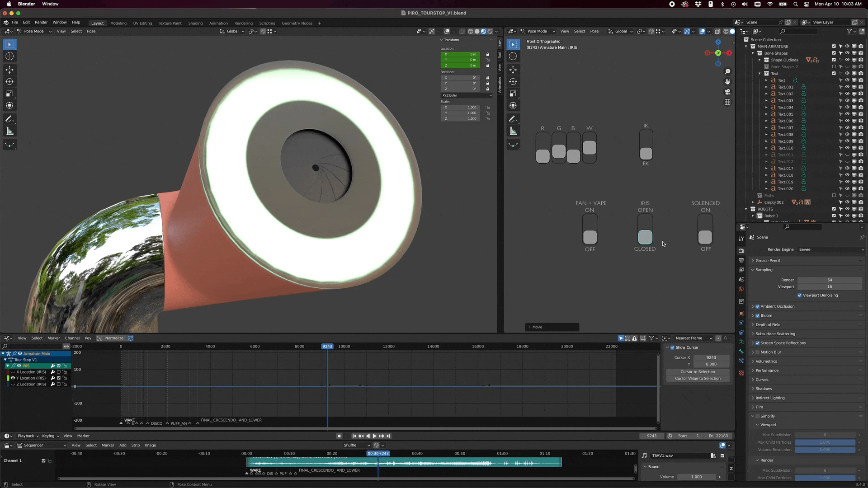Uncheck Show Cursor in graph editor

[672, 347]
